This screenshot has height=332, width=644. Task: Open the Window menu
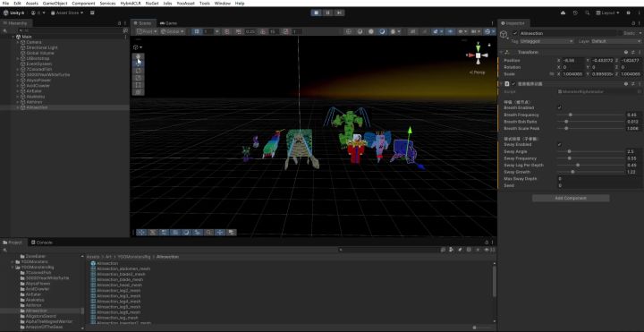click(223, 4)
